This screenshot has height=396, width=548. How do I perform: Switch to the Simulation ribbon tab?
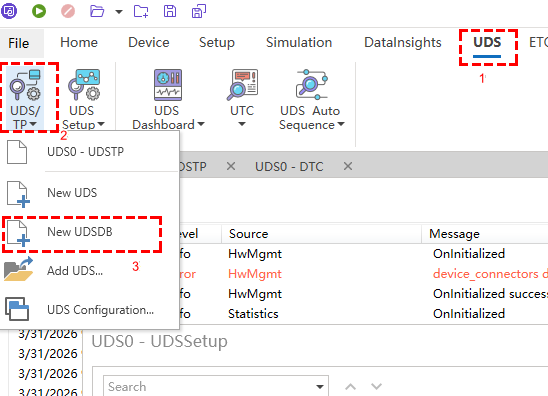299,43
